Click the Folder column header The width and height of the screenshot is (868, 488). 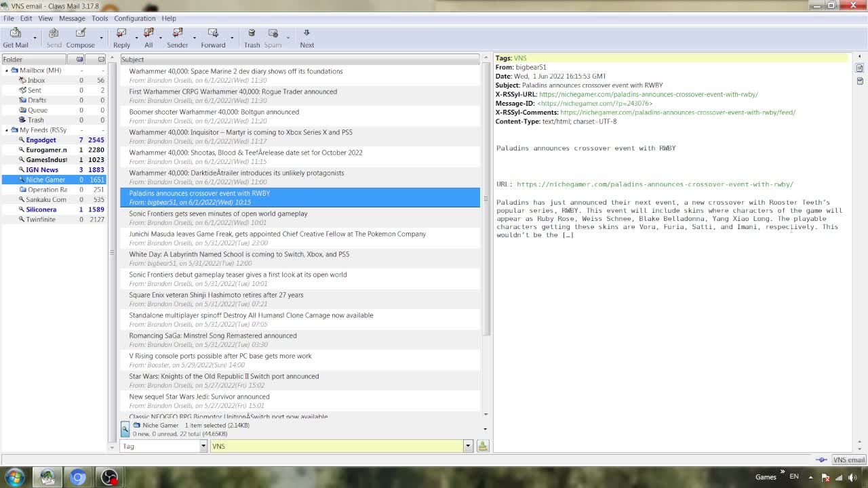[x=34, y=59]
